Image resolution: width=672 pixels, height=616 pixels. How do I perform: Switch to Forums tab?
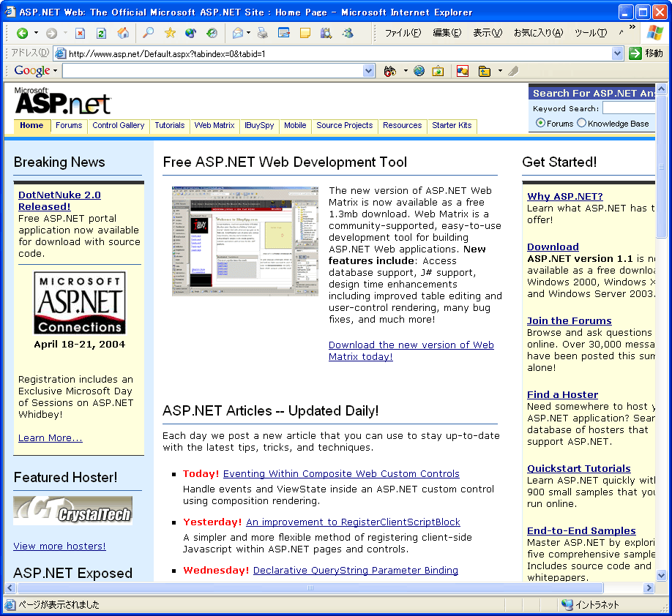click(x=69, y=126)
